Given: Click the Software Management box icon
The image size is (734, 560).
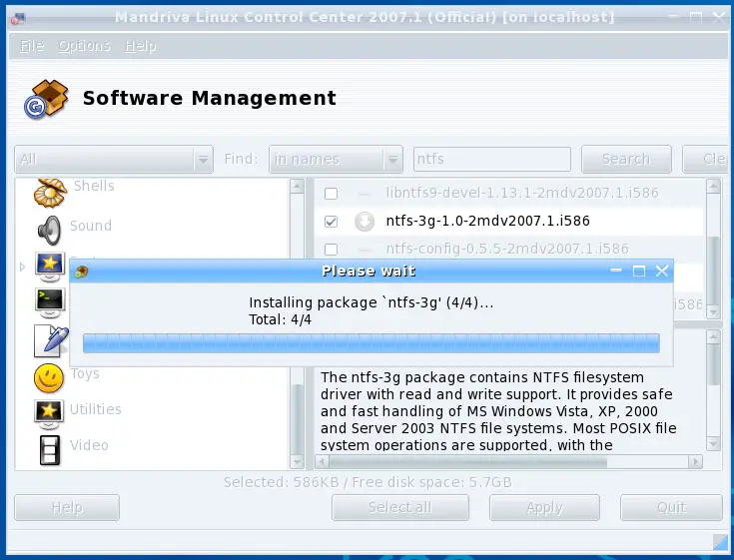Looking at the screenshot, I should [x=46, y=99].
